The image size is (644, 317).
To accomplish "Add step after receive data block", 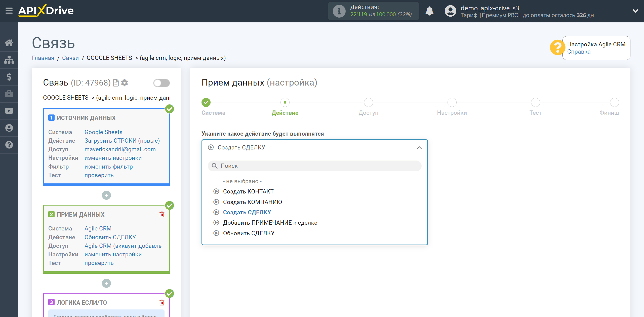I will click(x=106, y=283).
